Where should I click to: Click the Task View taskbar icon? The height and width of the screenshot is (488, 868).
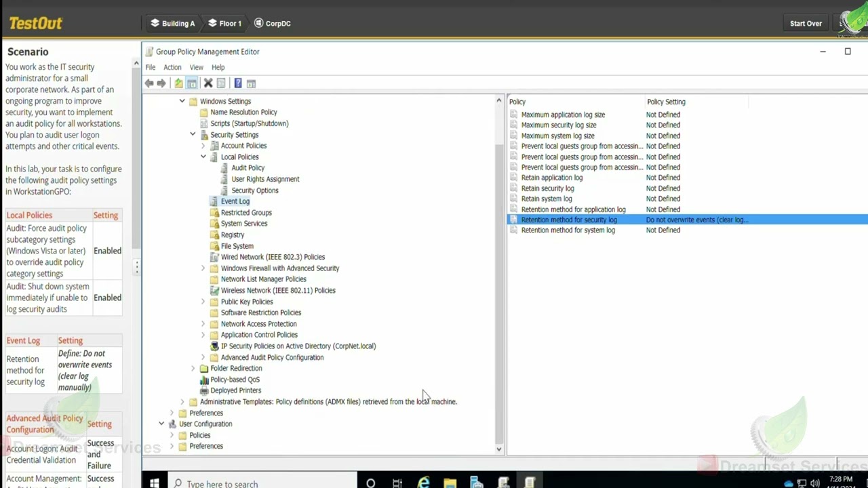pyautogui.click(x=397, y=483)
